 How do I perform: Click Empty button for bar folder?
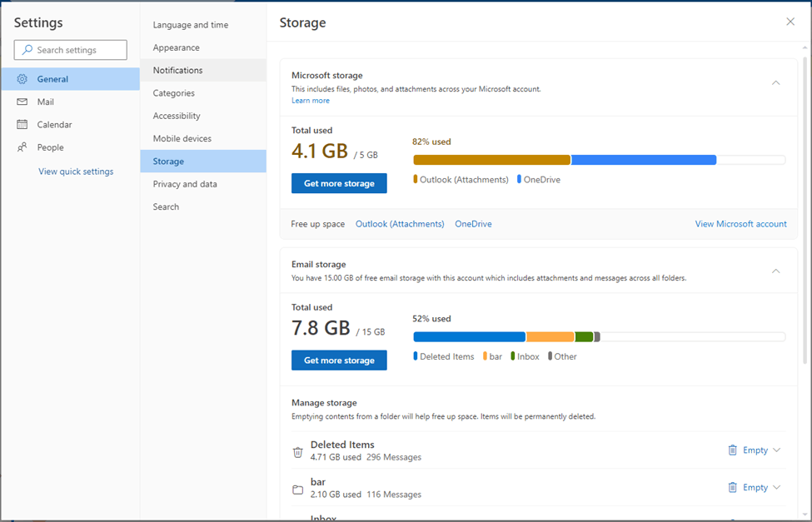749,487
